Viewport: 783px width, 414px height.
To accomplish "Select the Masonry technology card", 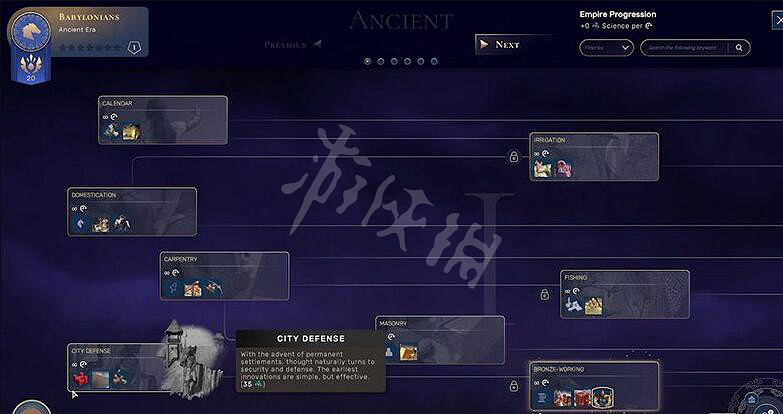I will pyautogui.click(x=440, y=340).
